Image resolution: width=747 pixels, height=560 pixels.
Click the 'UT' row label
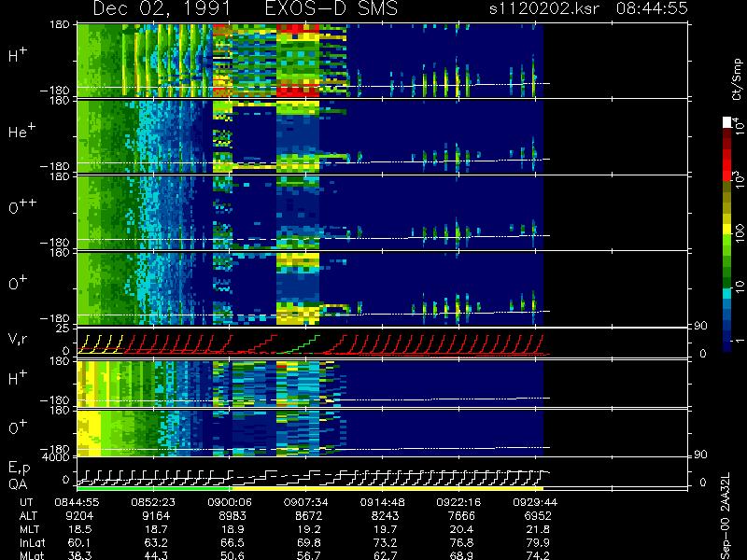pos(27,502)
